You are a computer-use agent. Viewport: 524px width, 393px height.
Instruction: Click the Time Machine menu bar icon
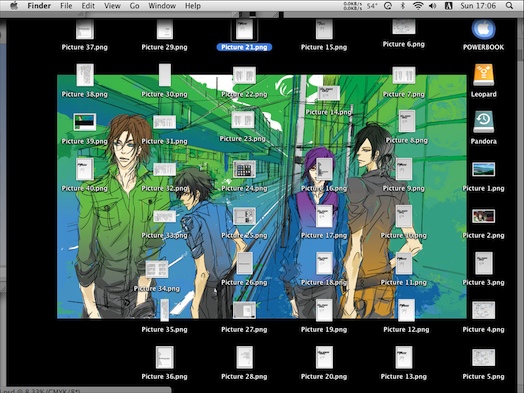coord(388,6)
